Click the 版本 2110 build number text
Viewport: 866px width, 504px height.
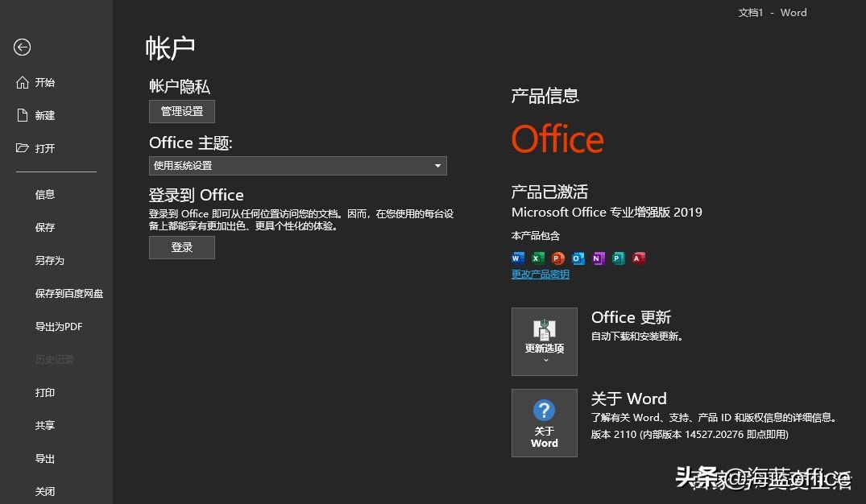690,435
